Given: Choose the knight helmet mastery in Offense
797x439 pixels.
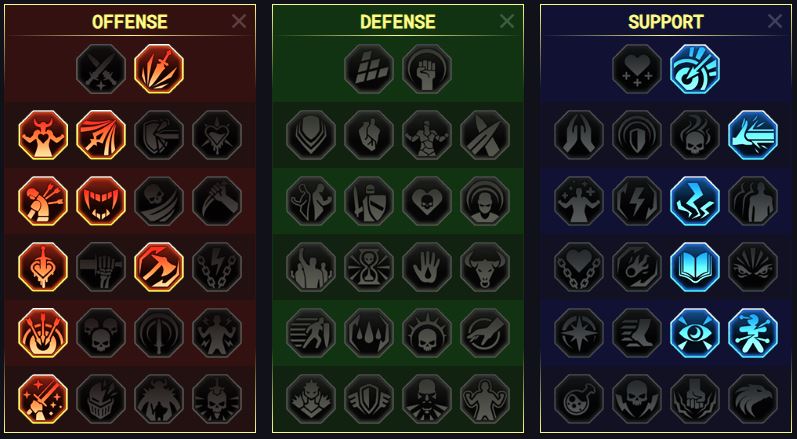Looking at the screenshot, I should [x=101, y=399].
